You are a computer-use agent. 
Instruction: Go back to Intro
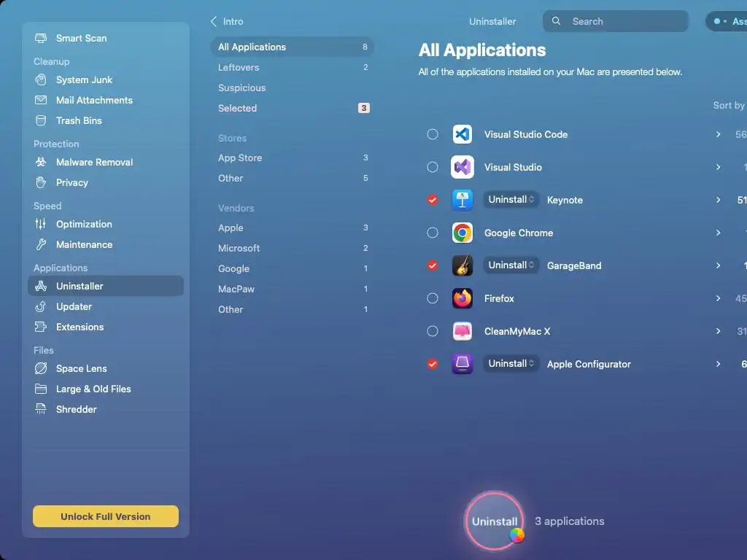pyautogui.click(x=227, y=21)
